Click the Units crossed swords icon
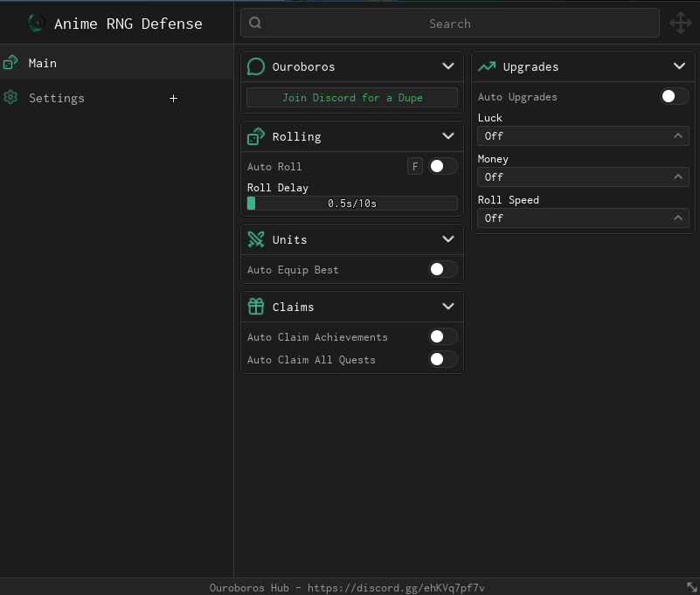This screenshot has width=700, height=595. pos(256,239)
